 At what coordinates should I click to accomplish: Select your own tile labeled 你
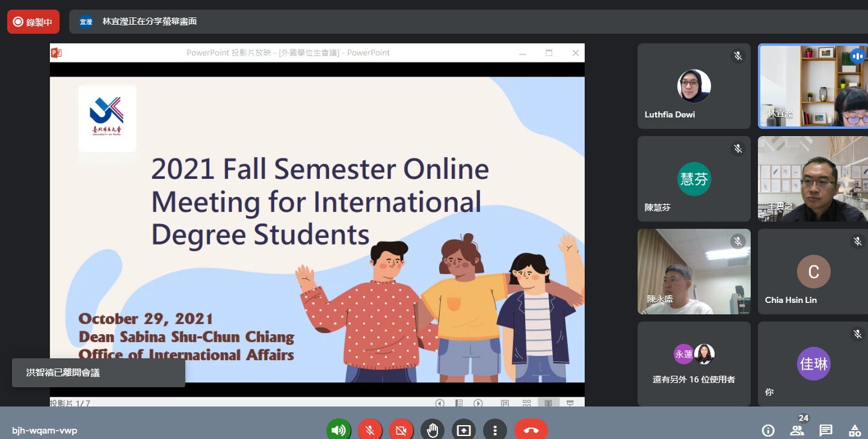[x=813, y=364]
